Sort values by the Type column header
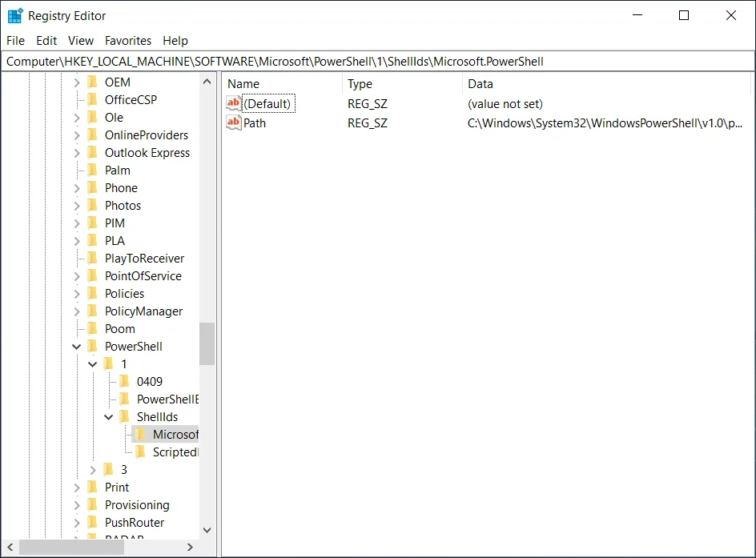 click(402, 84)
